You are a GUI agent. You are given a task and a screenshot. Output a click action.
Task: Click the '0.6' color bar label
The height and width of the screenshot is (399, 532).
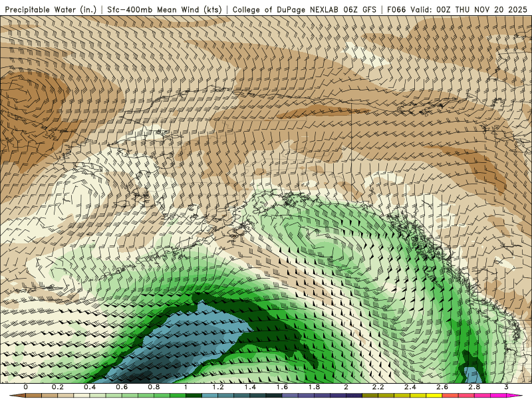tap(122, 387)
